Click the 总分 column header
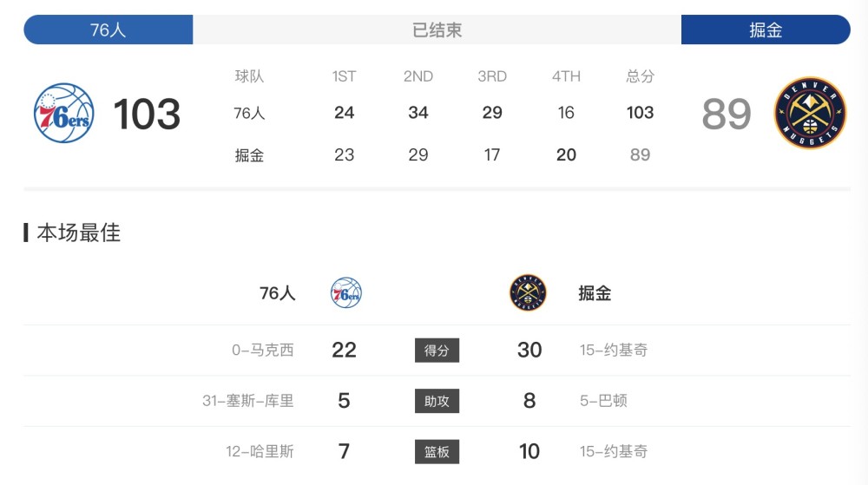 click(640, 76)
